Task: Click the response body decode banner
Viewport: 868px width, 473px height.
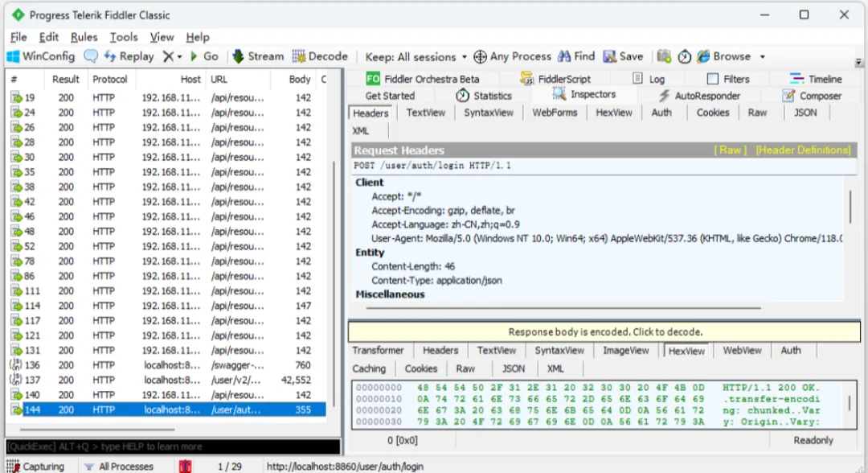Action: point(604,331)
